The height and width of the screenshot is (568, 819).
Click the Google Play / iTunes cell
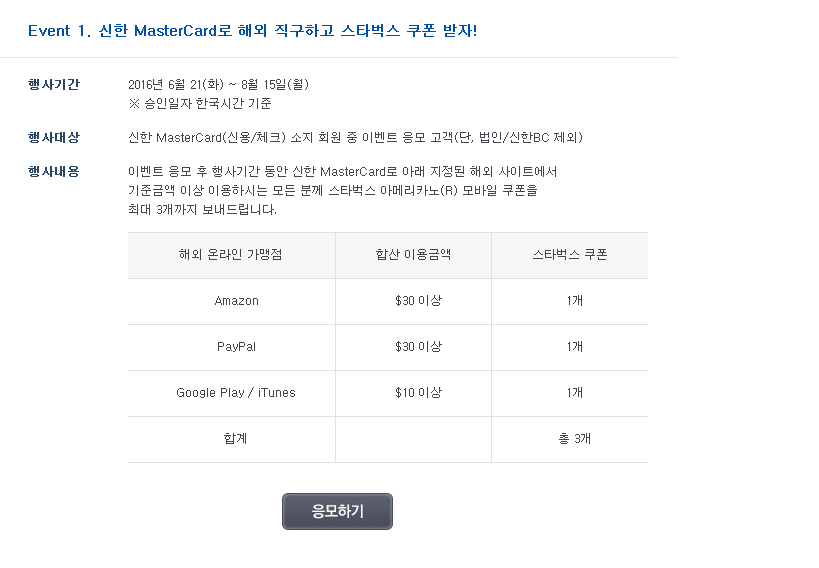pos(236,393)
